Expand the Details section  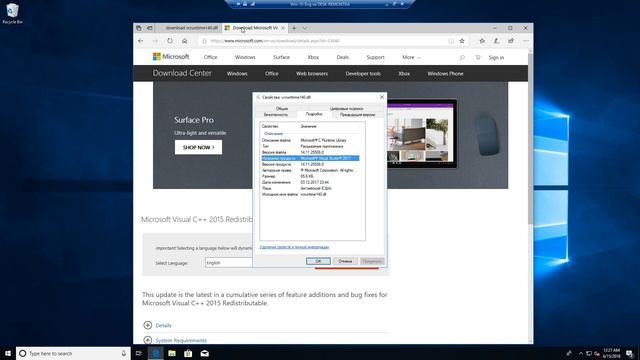tap(158, 325)
